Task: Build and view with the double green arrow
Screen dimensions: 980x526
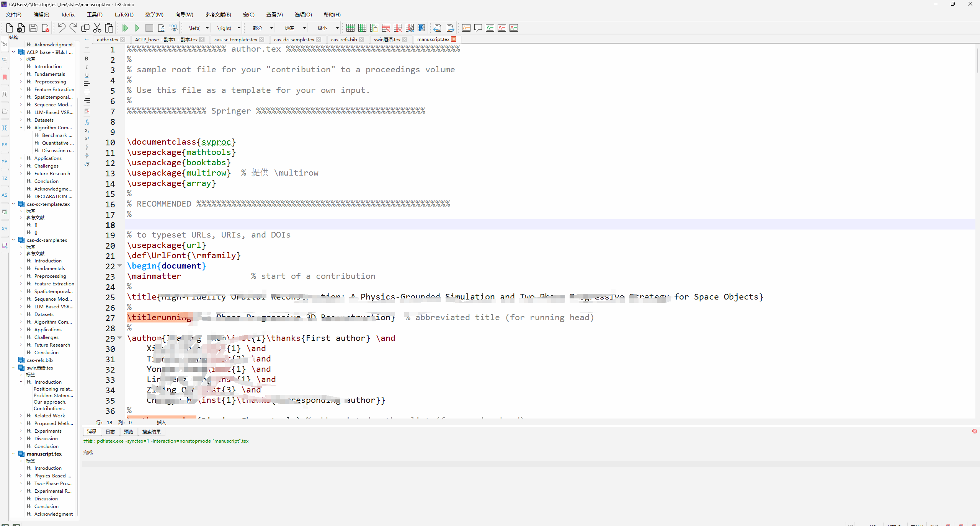Action: (125, 28)
